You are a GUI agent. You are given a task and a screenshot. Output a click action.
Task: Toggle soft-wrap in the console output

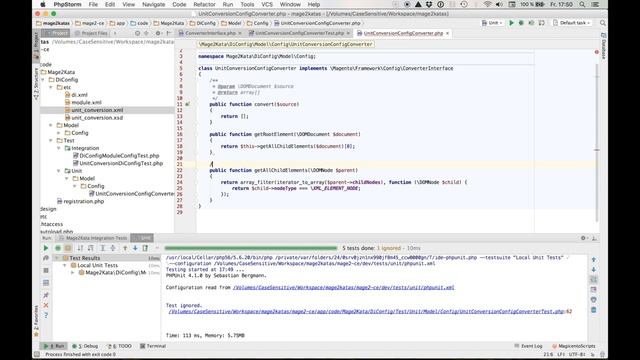click(593, 280)
